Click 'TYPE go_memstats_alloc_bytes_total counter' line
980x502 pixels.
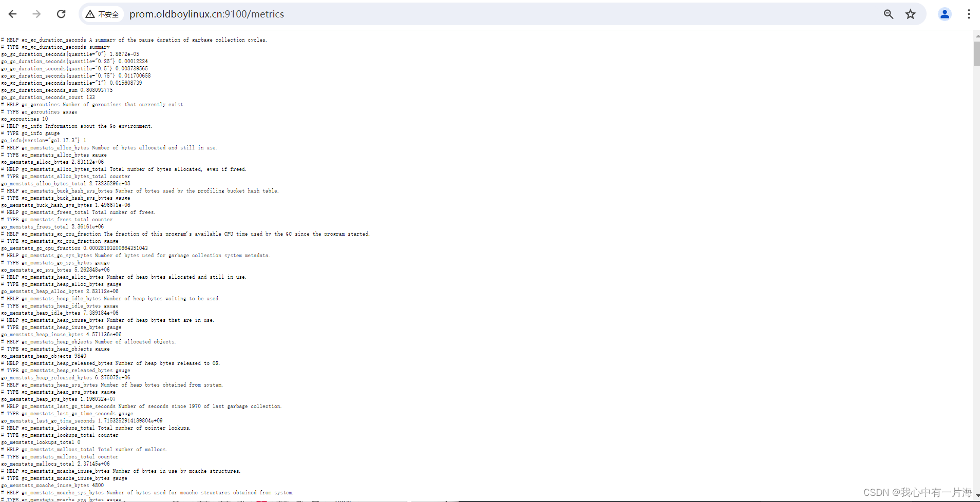point(66,176)
